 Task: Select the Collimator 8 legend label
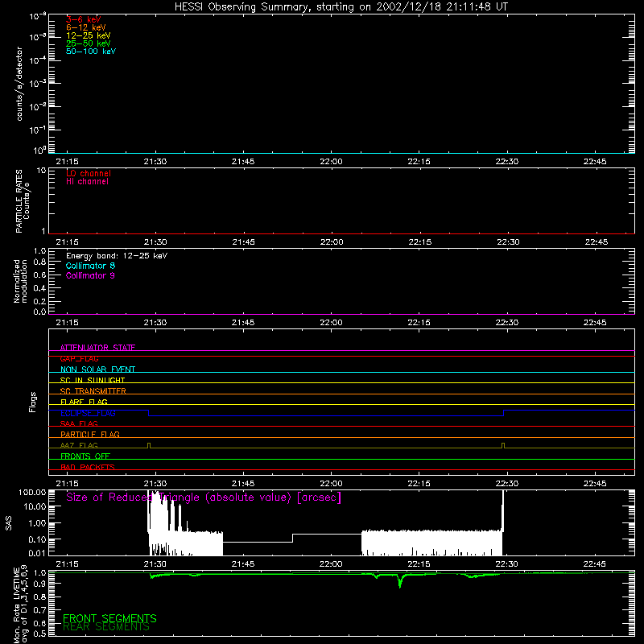[90, 266]
